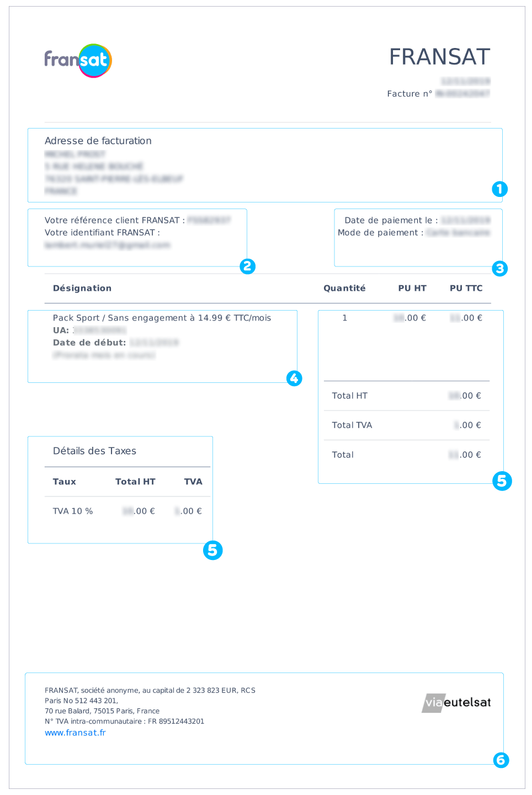Click 'Total HT' label in the totals summary
Screen dimensions: 532x795
350,396
